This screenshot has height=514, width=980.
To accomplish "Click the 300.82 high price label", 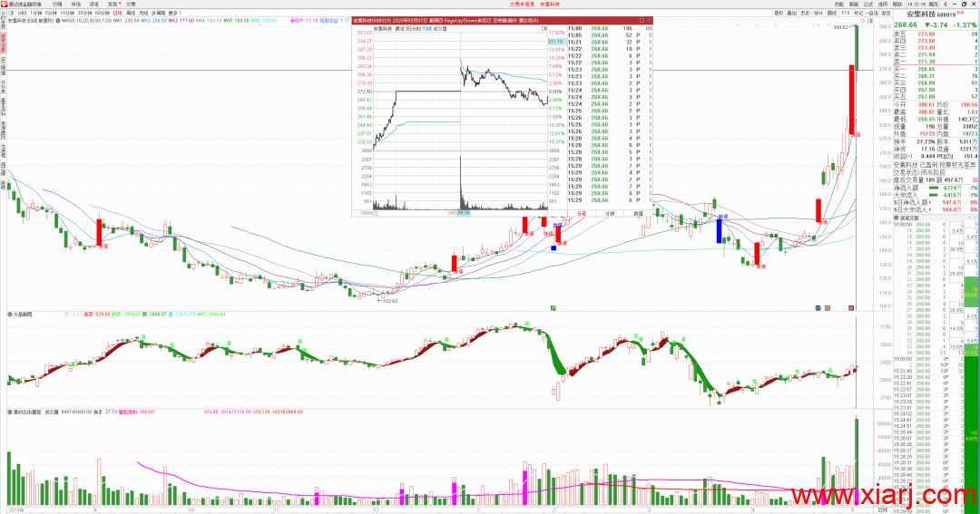I will (x=840, y=27).
